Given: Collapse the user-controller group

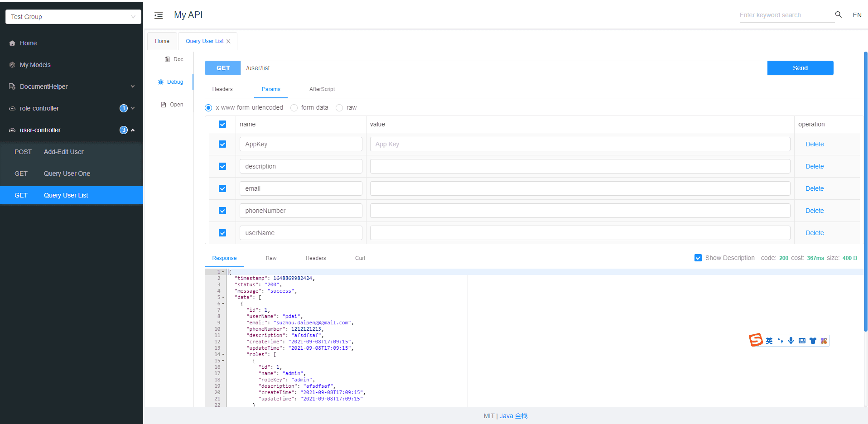Looking at the screenshot, I should coord(133,130).
